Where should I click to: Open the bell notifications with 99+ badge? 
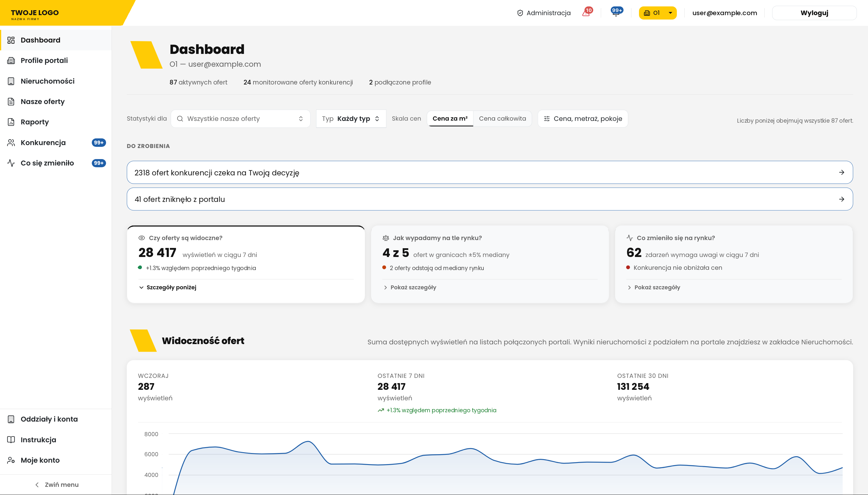tap(616, 13)
